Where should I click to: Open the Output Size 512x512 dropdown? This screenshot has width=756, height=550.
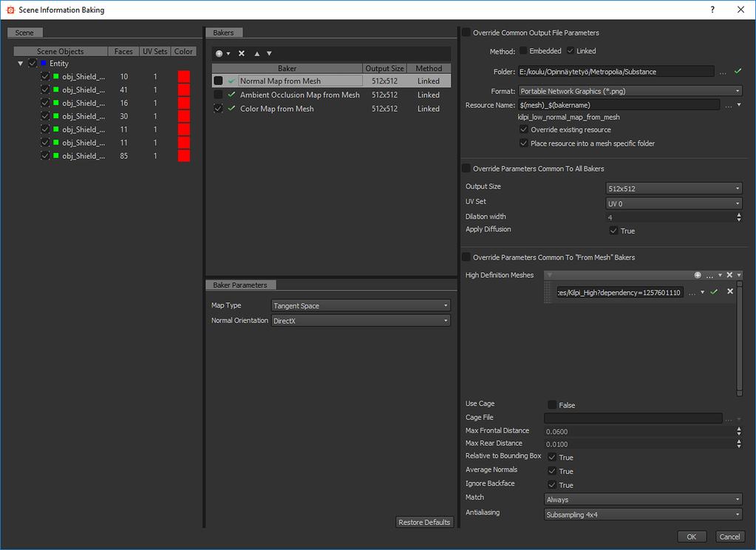point(674,189)
